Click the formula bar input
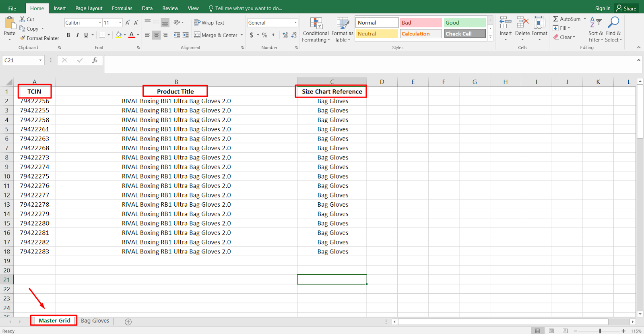The width and height of the screenshot is (644, 334). 369,64
